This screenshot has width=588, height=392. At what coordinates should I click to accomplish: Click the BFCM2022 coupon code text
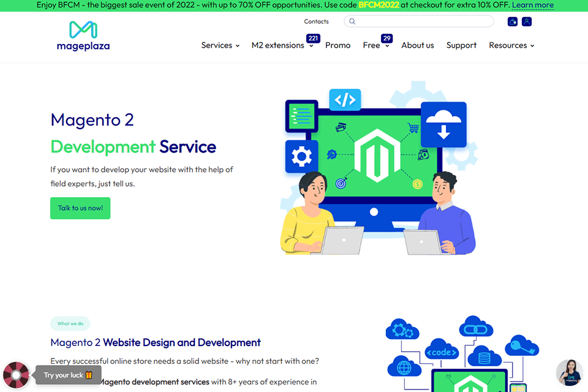(379, 6)
